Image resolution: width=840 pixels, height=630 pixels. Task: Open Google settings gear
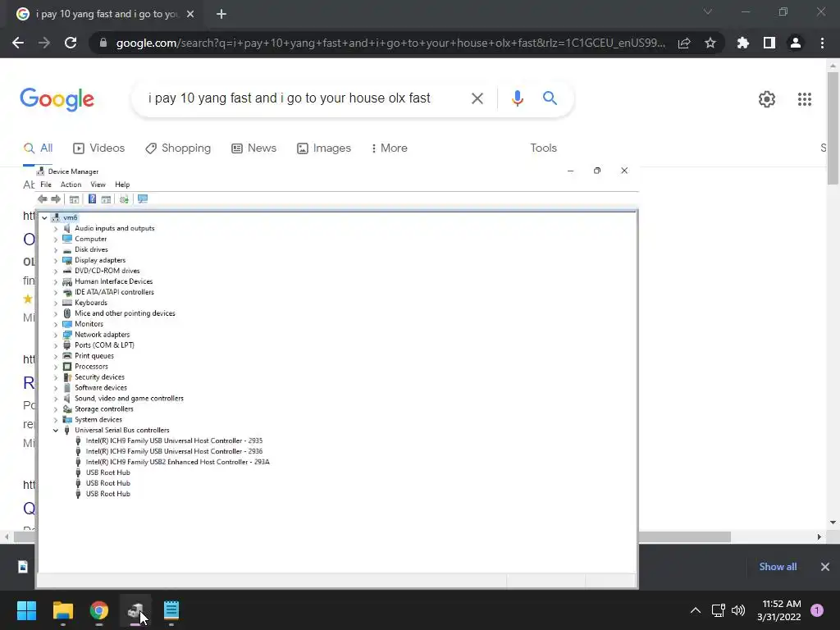(x=767, y=99)
